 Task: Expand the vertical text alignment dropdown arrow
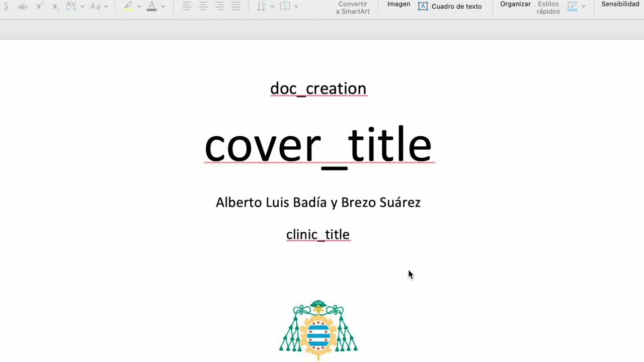(x=296, y=7)
